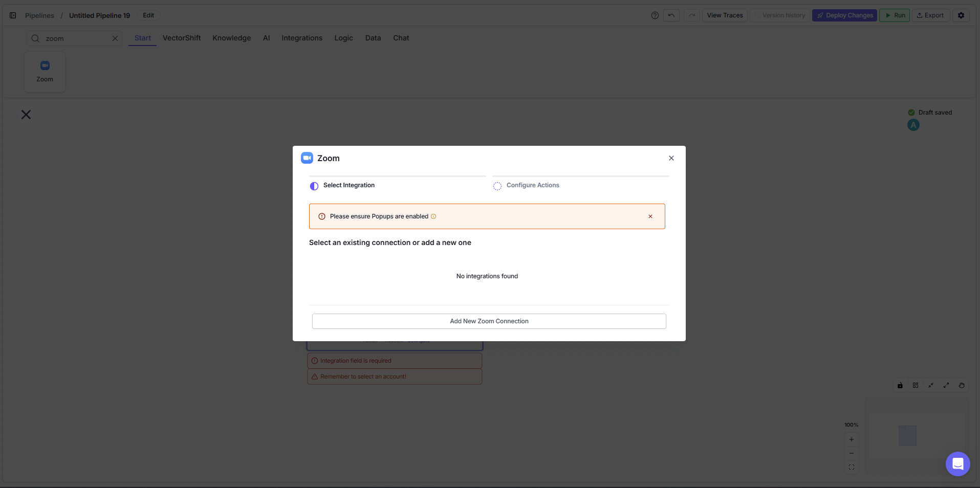Open Pipelines breadcrumb link
Viewport: 980px width, 488px height.
point(39,15)
